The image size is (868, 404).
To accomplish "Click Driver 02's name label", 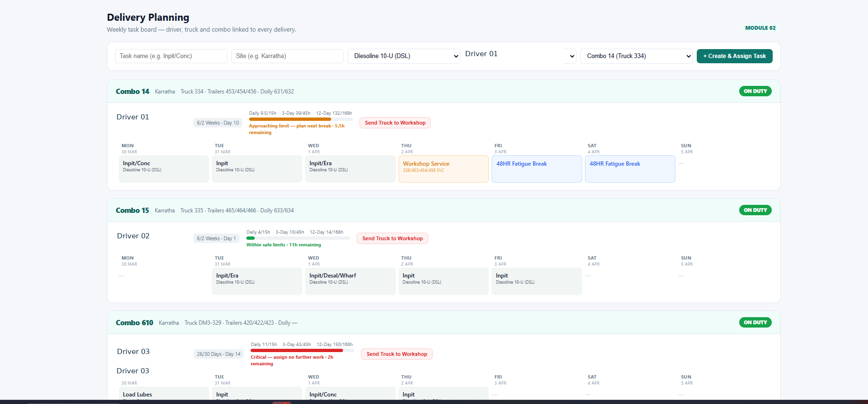I will [134, 236].
